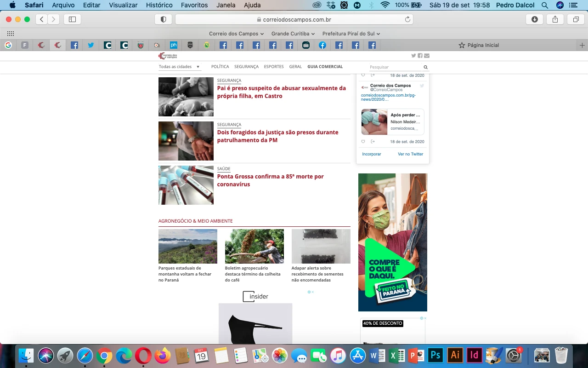This screenshot has height=368, width=588.
Task: Toggle the favorites grid icon
Action: (x=11, y=34)
